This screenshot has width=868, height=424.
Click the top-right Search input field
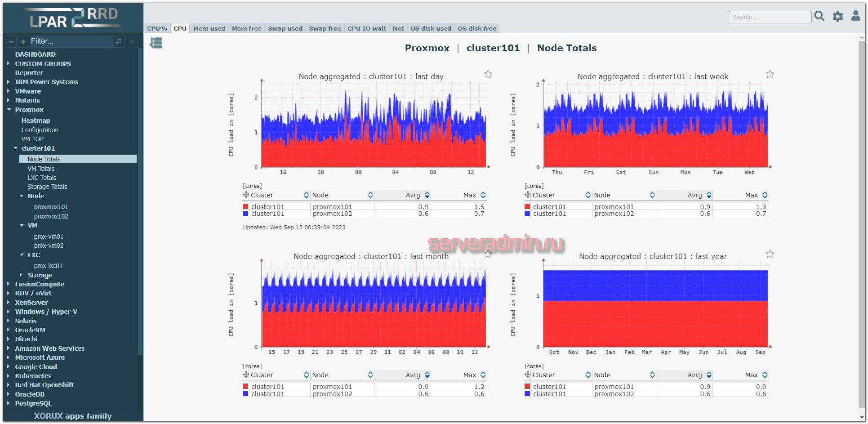click(x=770, y=17)
